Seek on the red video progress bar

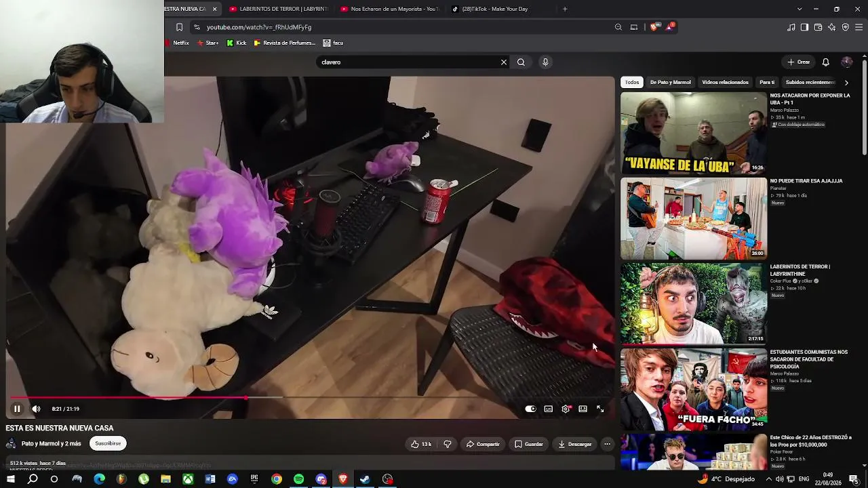coord(312,398)
